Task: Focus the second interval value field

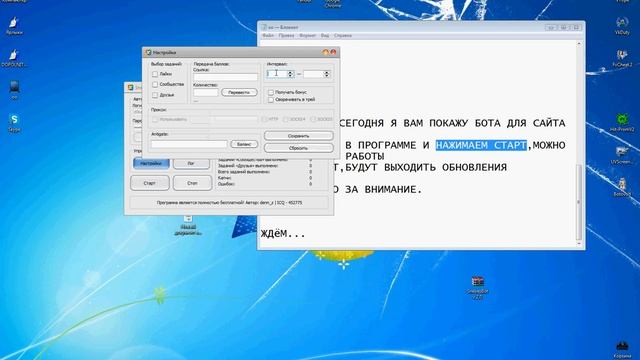Action: [x=313, y=74]
